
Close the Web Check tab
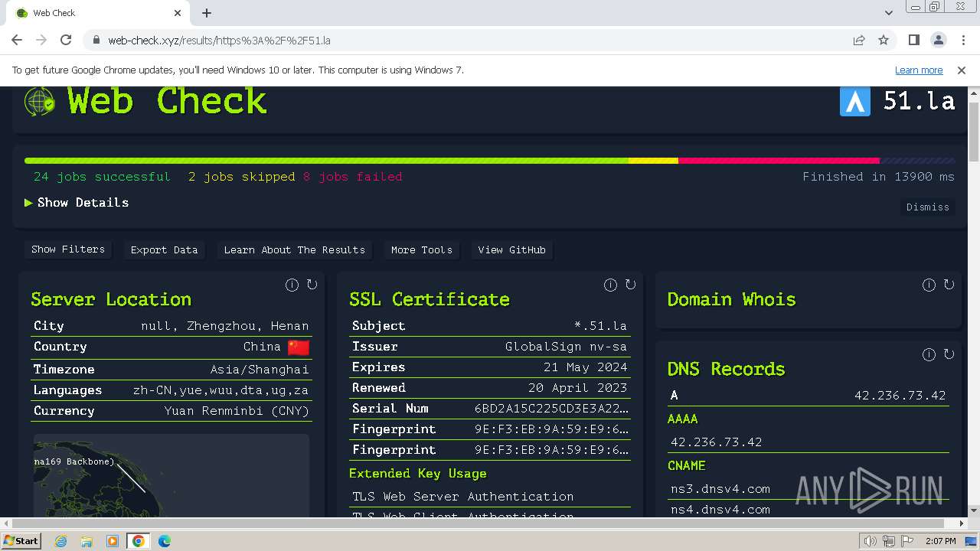tap(178, 13)
